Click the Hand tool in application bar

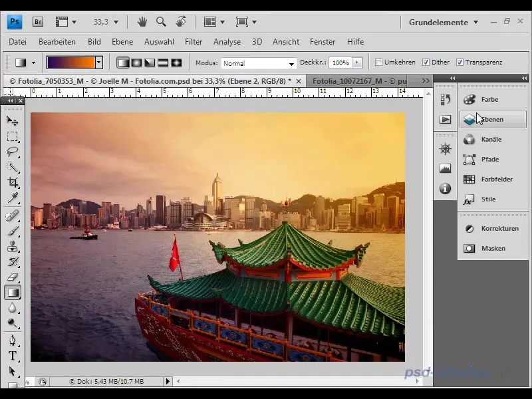(x=142, y=22)
